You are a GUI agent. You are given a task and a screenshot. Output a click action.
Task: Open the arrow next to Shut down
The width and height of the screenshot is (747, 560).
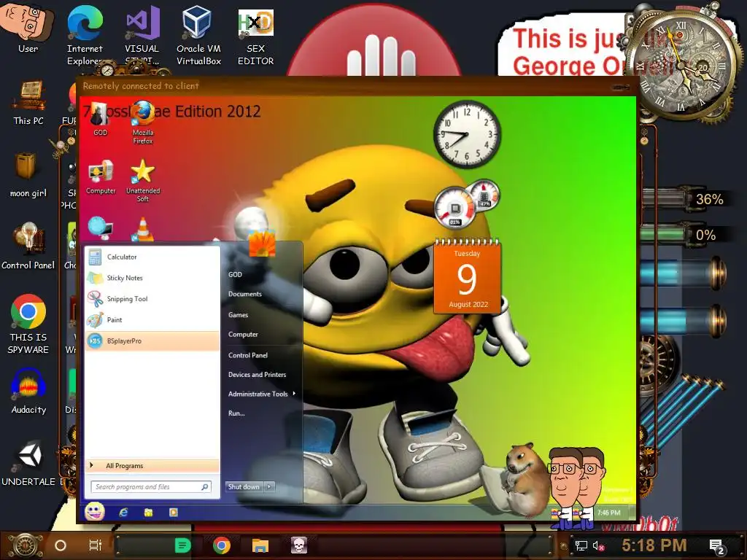[269, 486]
